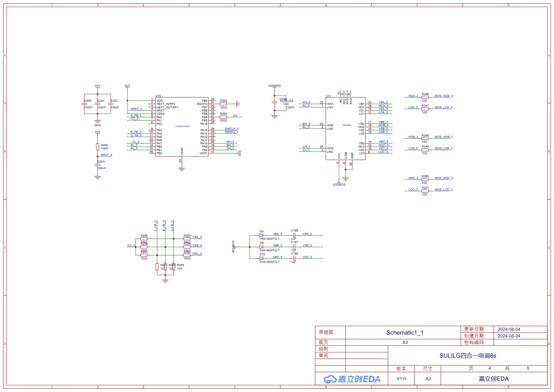Screen dimensions: 554x392
Task: Click the Schematic1_1 title text
Action: tap(405, 333)
